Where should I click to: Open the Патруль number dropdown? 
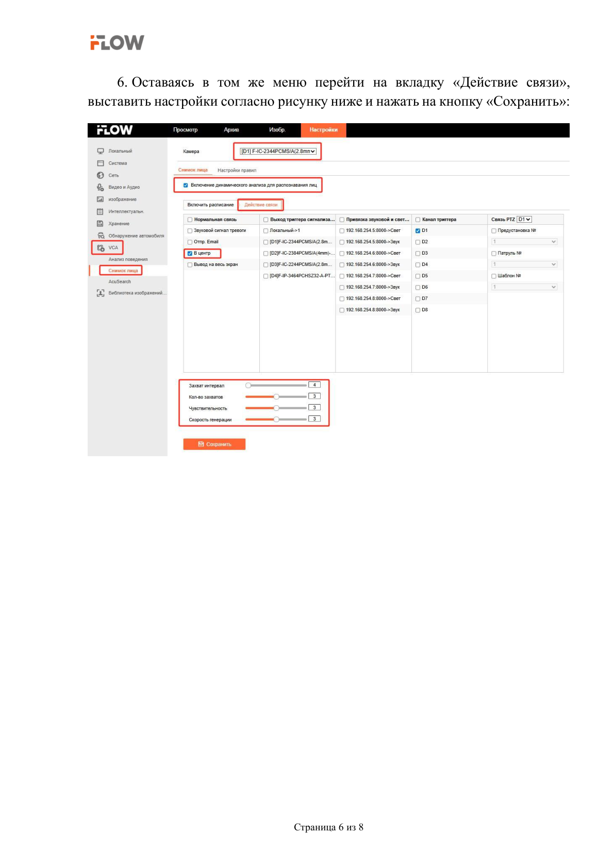(x=524, y=264)
